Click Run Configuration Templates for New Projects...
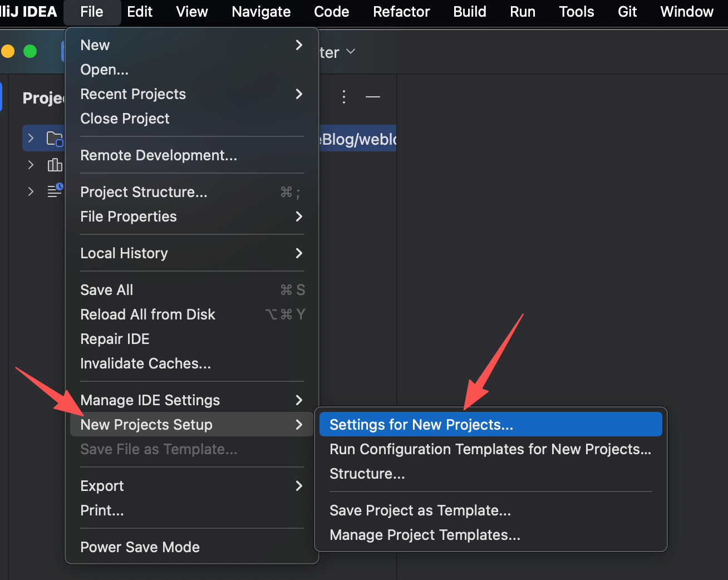 [490, 449]
